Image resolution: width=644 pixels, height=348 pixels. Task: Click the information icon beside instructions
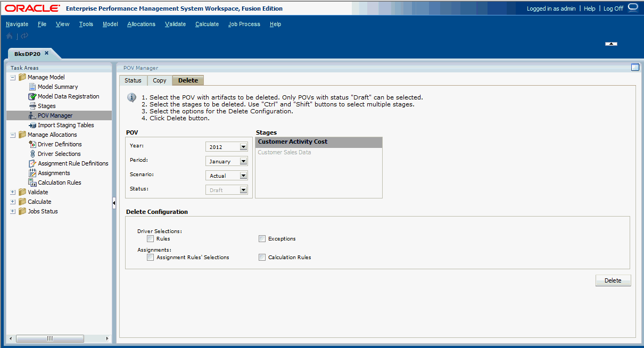[132, 98]
